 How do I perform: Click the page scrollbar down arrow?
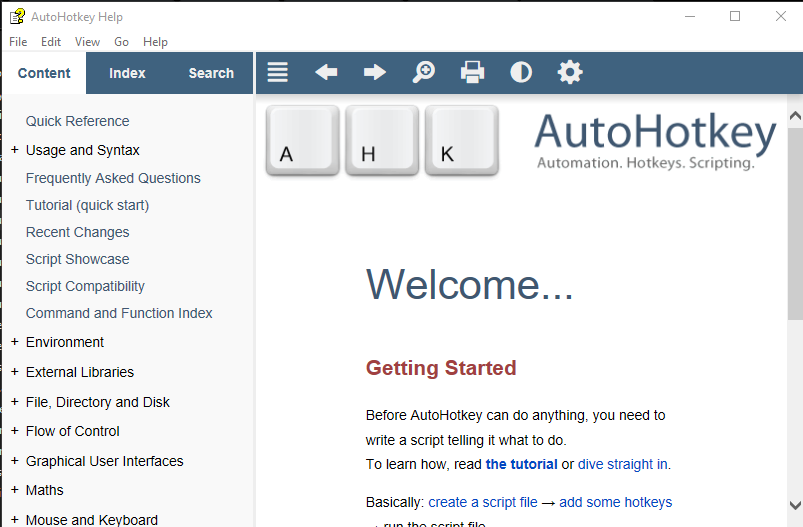(795, 505)
